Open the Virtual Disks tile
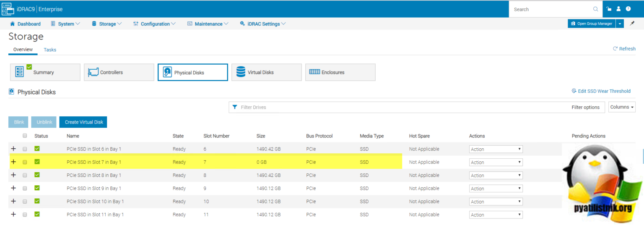Viewport: 644px width, 226px height. [x=267, y=72]
